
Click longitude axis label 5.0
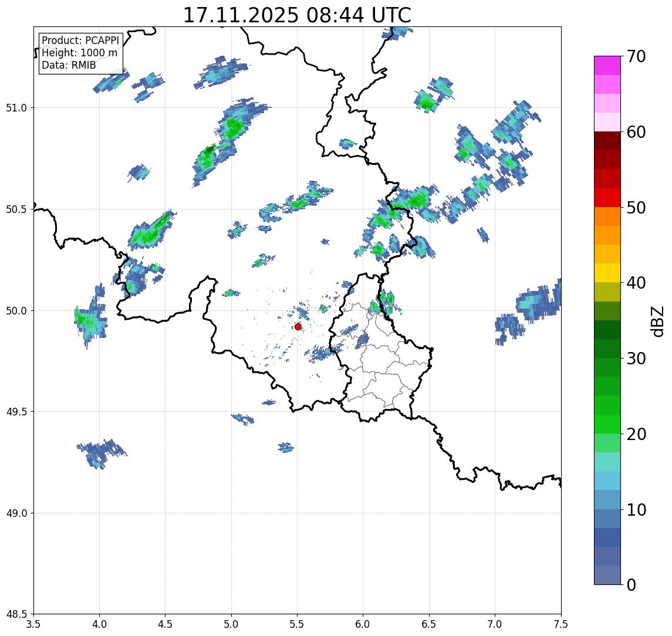click(x=231, y=624)
